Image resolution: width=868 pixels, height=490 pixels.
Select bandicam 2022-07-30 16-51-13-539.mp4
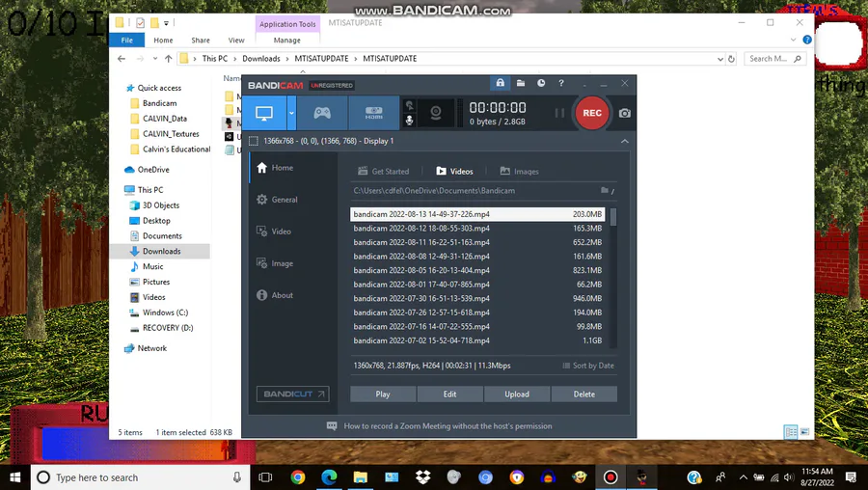(x=477, y=298)
